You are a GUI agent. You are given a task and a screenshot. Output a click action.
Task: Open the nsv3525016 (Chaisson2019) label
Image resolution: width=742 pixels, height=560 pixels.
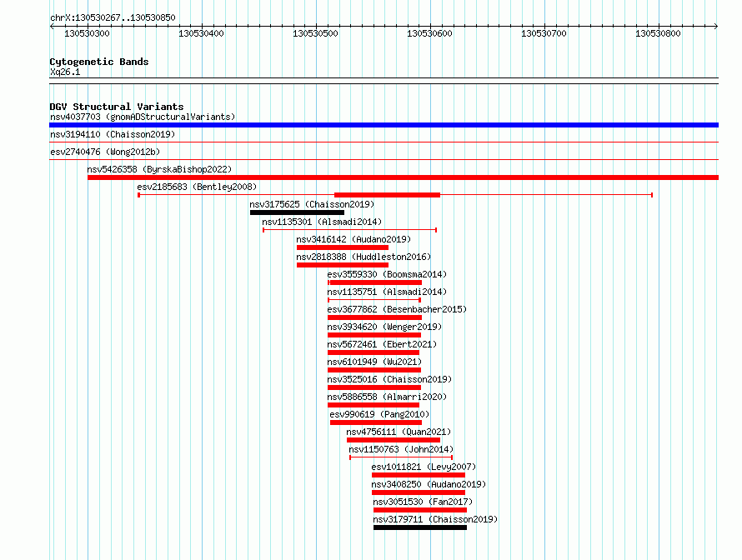(x=389, y=379)
